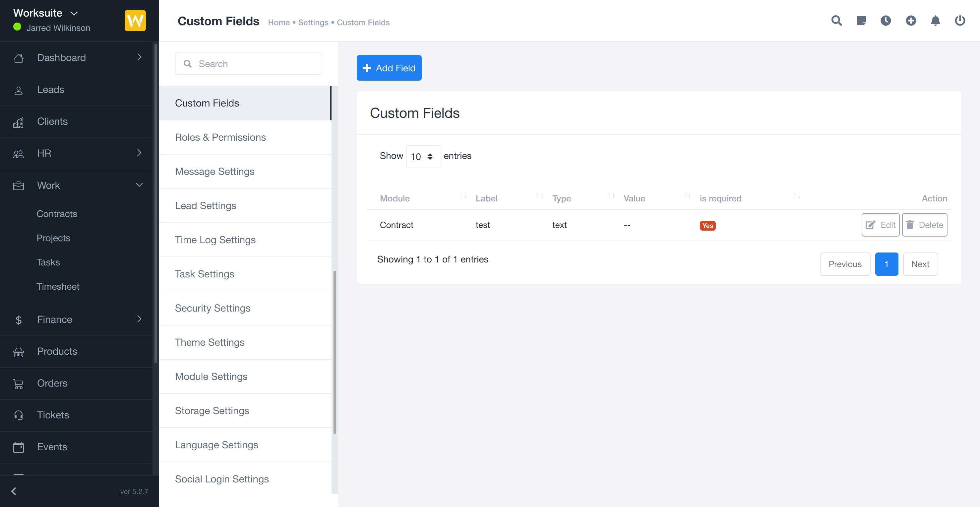Screen dimensions: 980x507
Task: Click the Add Field button
Action: pos(389,68)
